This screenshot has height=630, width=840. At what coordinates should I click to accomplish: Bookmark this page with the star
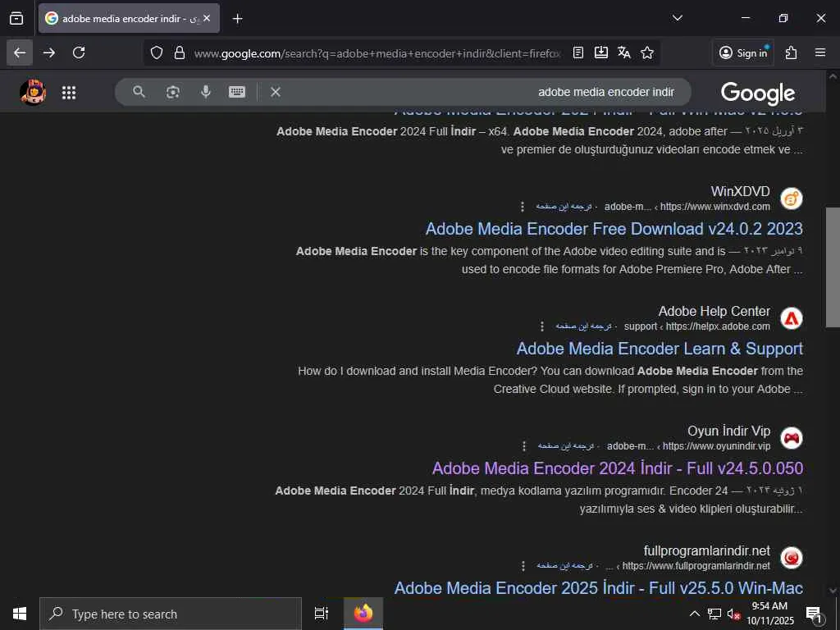647,52
